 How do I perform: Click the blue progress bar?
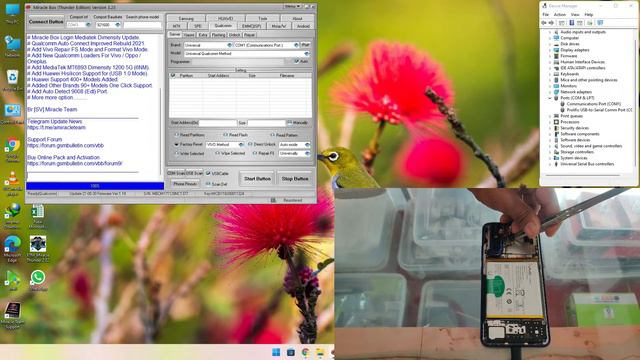click(95, 186)
